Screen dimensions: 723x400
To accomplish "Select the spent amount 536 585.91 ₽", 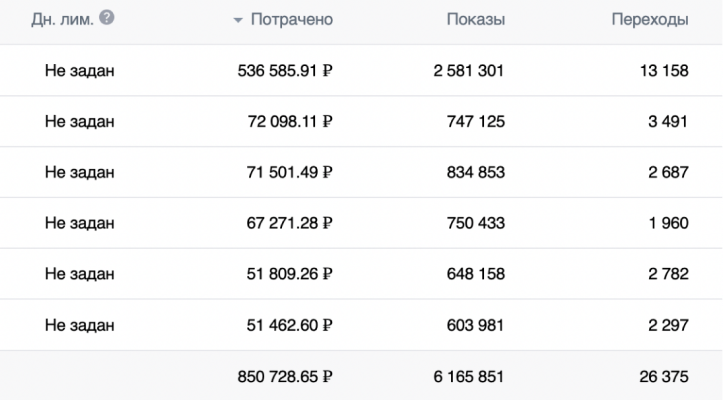I will pyautogui.click(x=285, y=71).
